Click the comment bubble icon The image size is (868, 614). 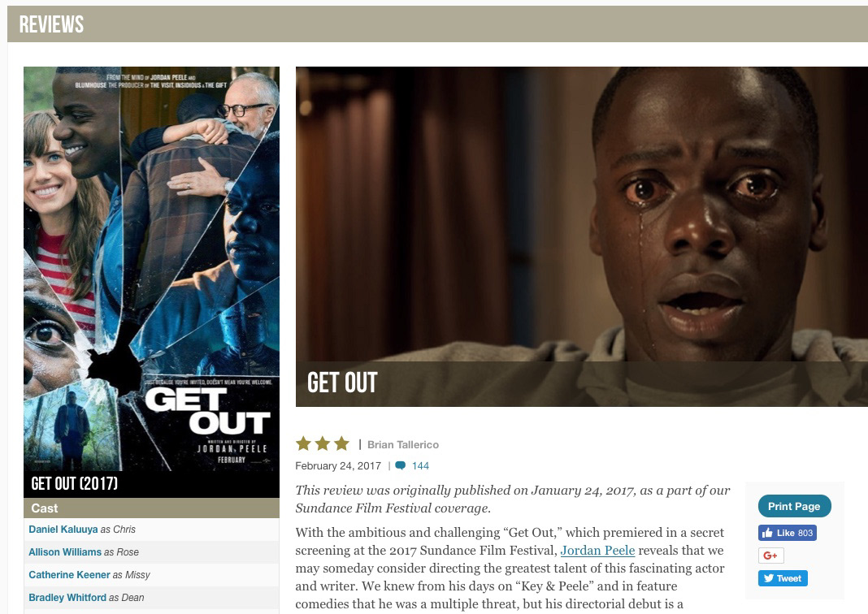click(401, 465)
